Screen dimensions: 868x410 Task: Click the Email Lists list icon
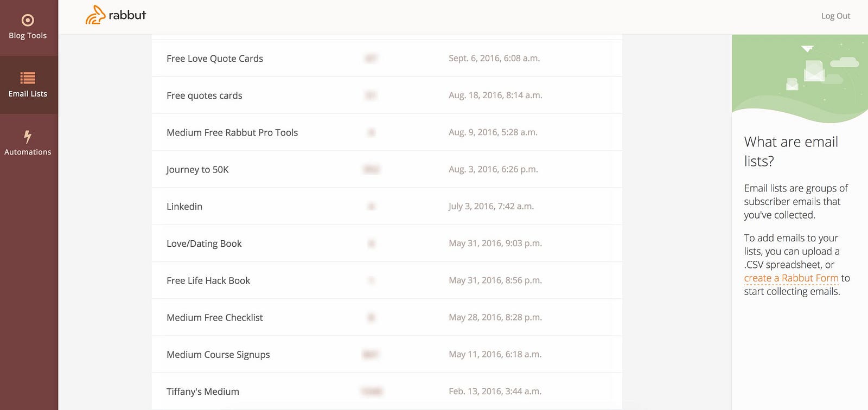28,78
